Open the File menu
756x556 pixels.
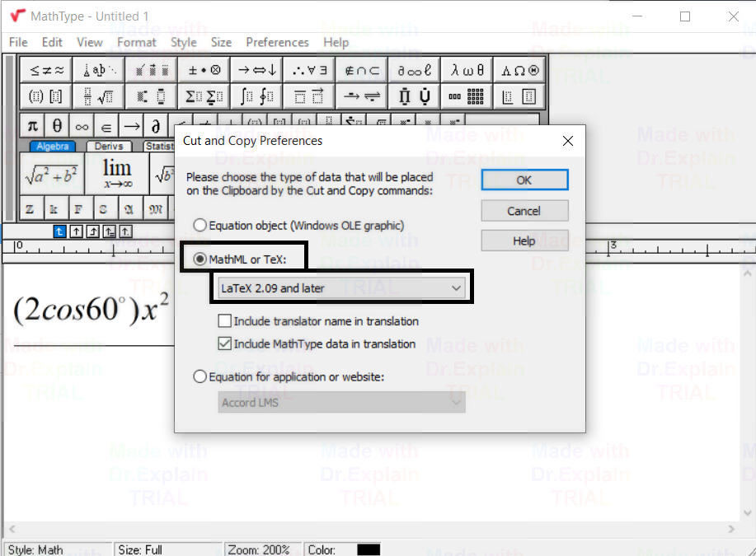pos(18,42)
